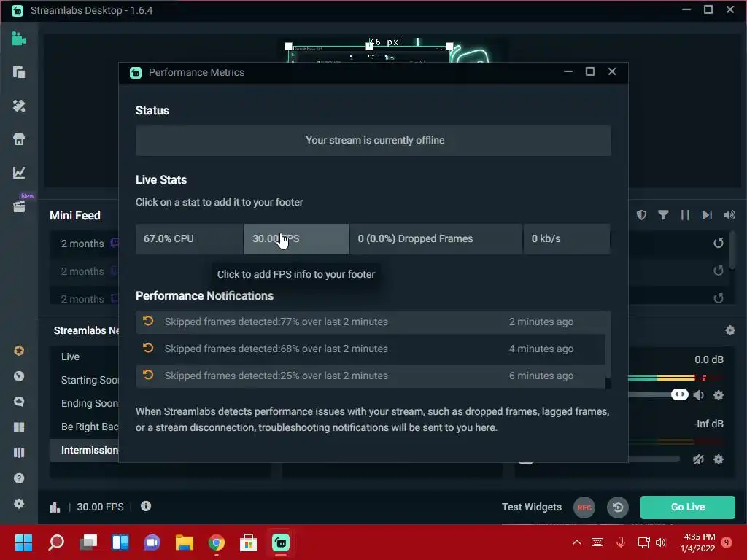Screen dimensions: 747x560
Task: Open the 68% skipped frames notification
Action: [370, 349]
